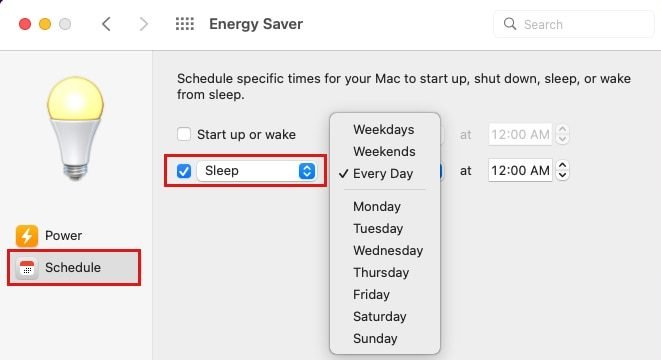Click the magnifying glass search icon
The width and height of the screenshot is (661, 360).
(x=510, y=24)
